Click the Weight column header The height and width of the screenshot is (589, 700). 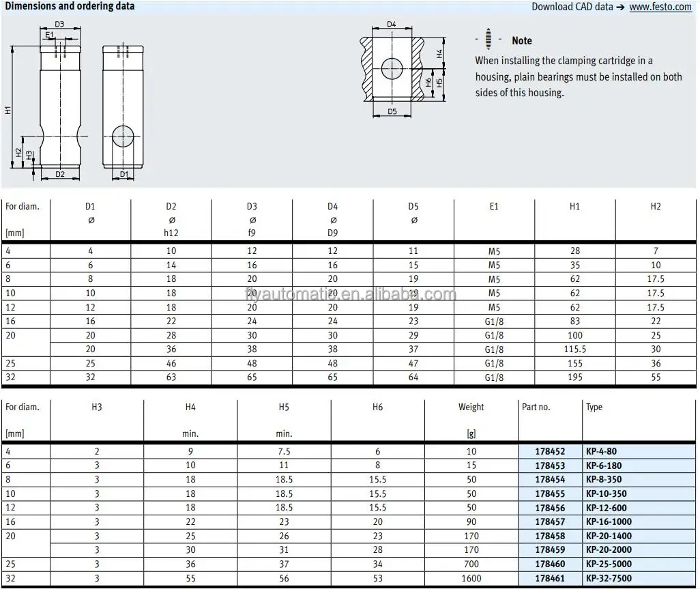[471, 407]
